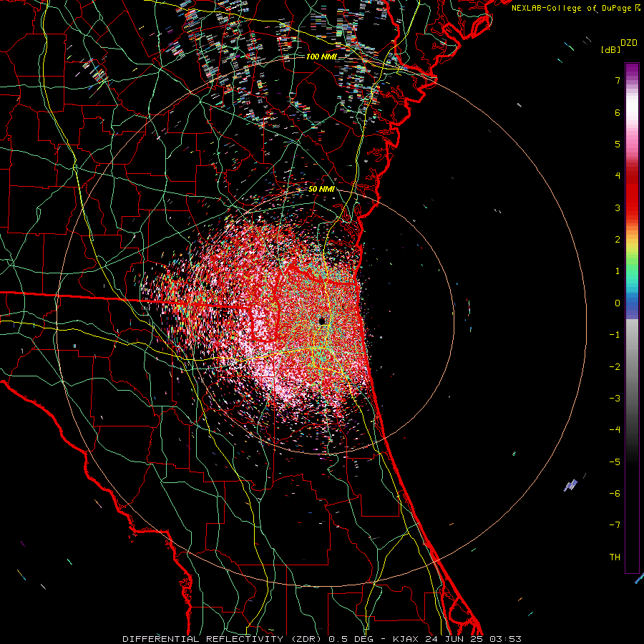Click the -6 value on the color scale
Viewport: 644px width, 644px height.
615,494
